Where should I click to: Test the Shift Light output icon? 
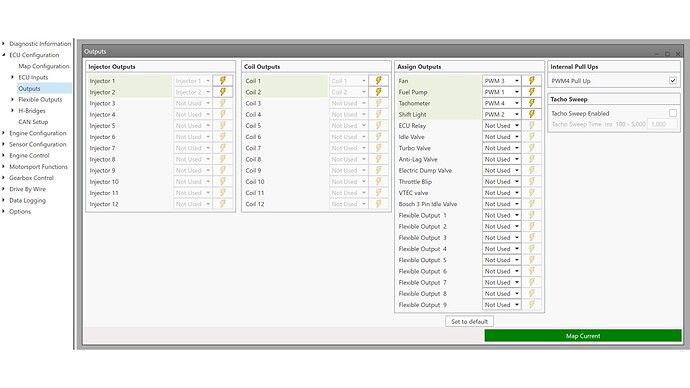tap(532, 114)
